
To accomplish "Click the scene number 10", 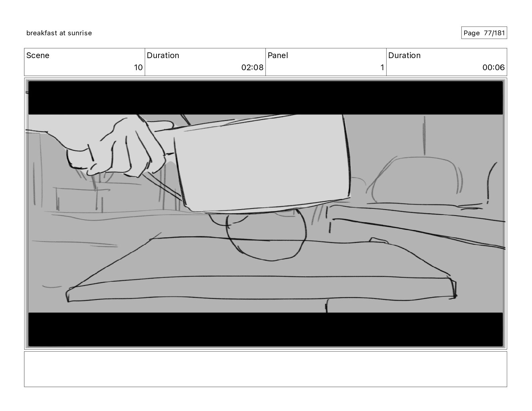I will [138, 67].
